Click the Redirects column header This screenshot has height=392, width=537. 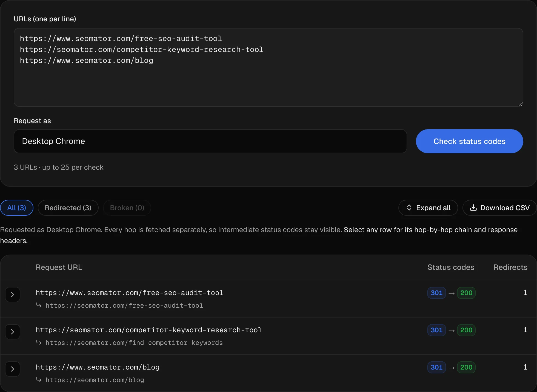point(510,267)
